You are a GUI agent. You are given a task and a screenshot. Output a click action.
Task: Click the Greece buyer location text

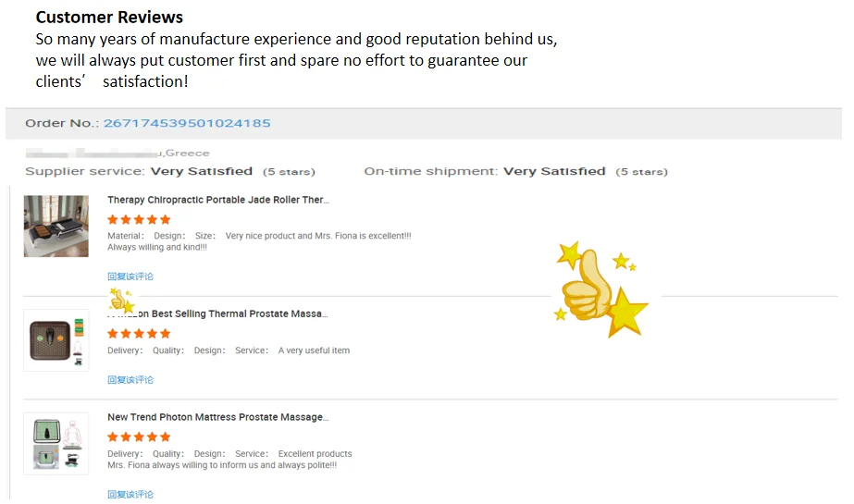coord(187,153)
